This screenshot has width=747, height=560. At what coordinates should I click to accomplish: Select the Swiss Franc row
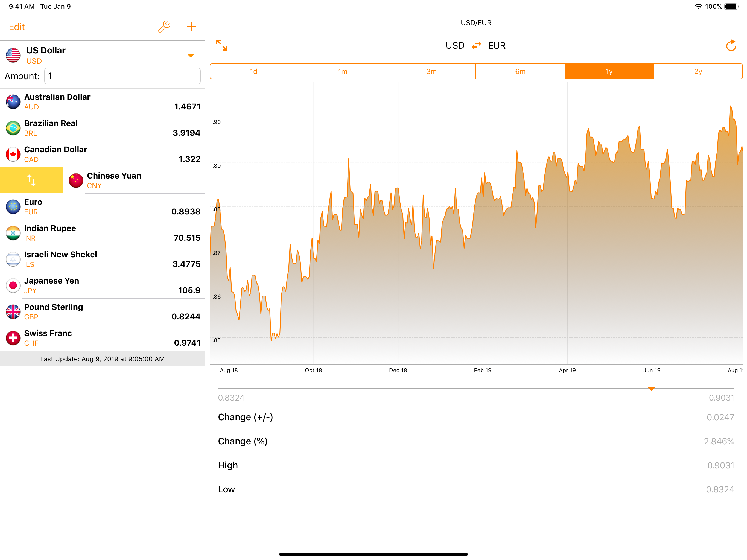pyautogui.click(x=102, y=338)
